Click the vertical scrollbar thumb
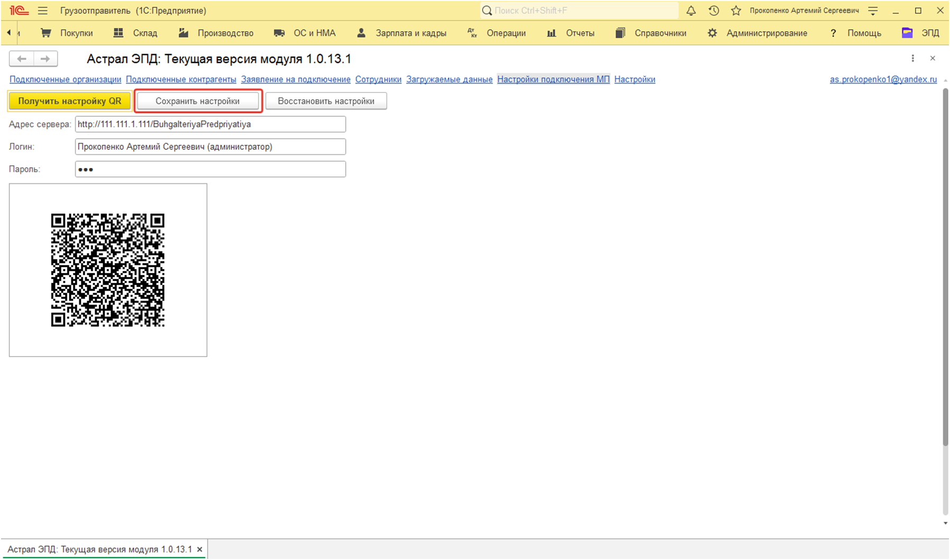The height and width of the screenshot is (560, 950). click(945, 267)
